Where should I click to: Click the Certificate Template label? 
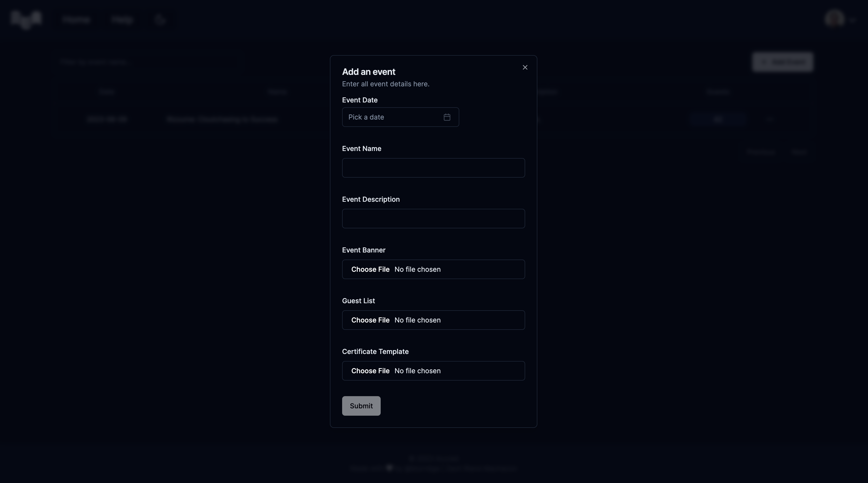(375, 352)
